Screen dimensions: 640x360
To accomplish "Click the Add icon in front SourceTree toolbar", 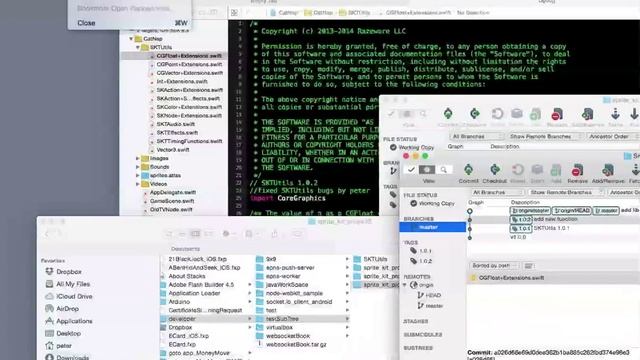I will 556,170.
